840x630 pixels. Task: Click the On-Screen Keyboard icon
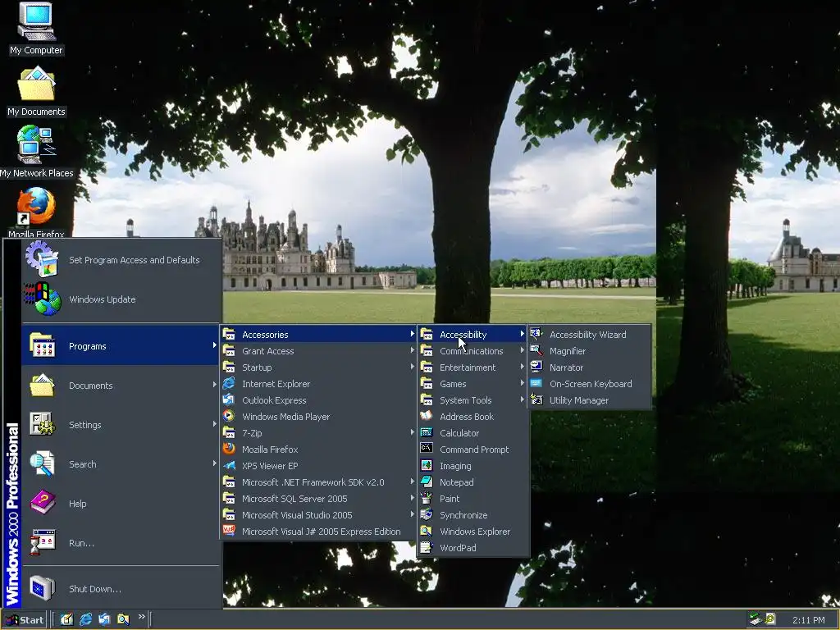536,384
